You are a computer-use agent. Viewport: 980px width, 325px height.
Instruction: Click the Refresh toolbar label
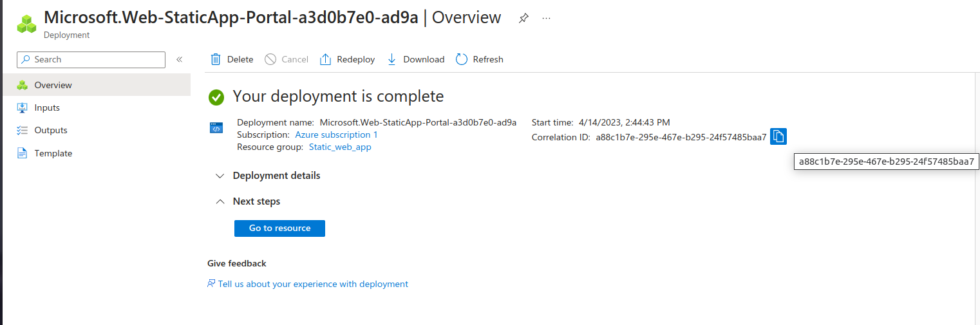[x=488, y=59]
